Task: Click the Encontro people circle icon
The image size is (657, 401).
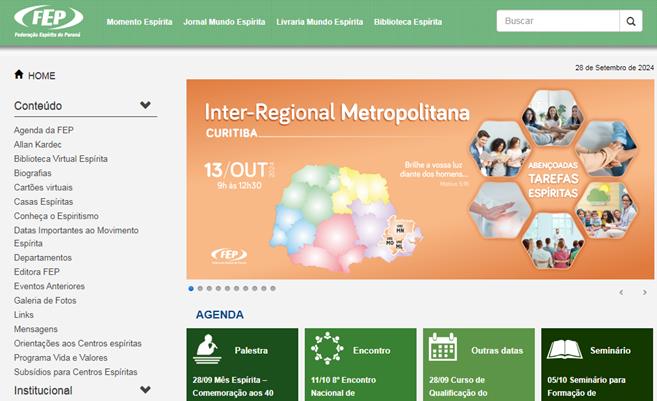Action: pyautogui.click(x=327, y=348)
